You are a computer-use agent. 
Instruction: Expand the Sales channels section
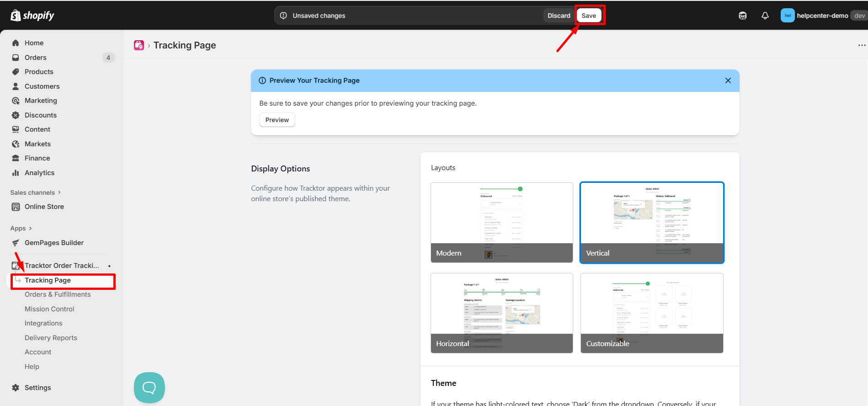pos(36,192)
